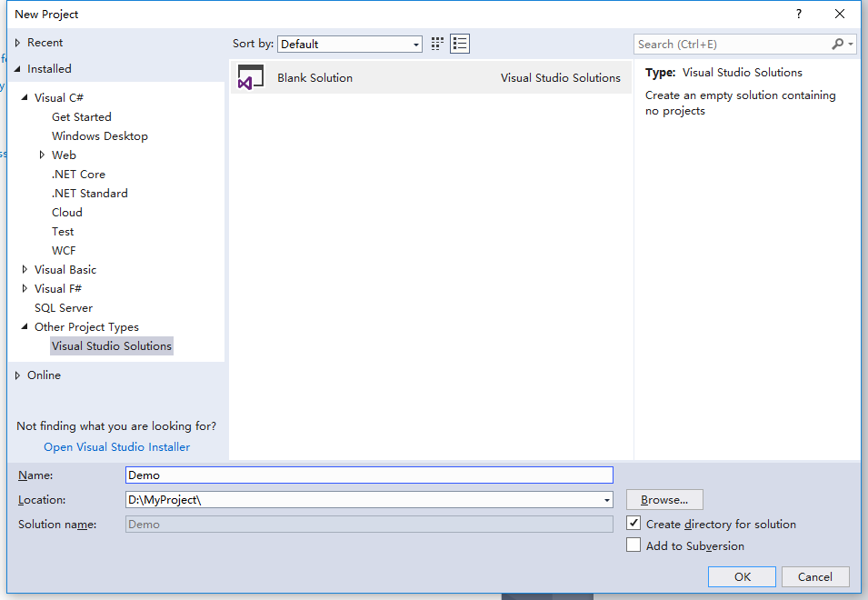Click the OK button

click(742, 576)
